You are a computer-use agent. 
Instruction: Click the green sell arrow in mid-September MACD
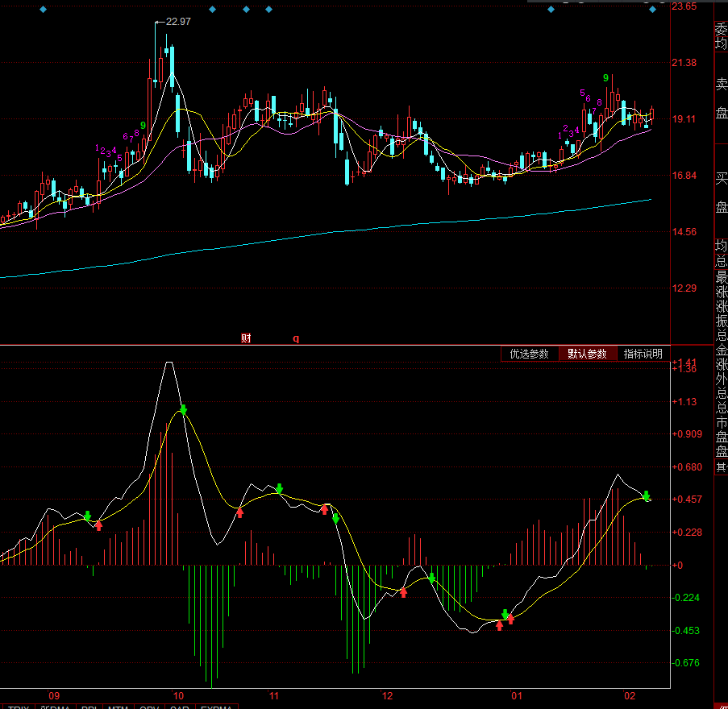(87, 516)
